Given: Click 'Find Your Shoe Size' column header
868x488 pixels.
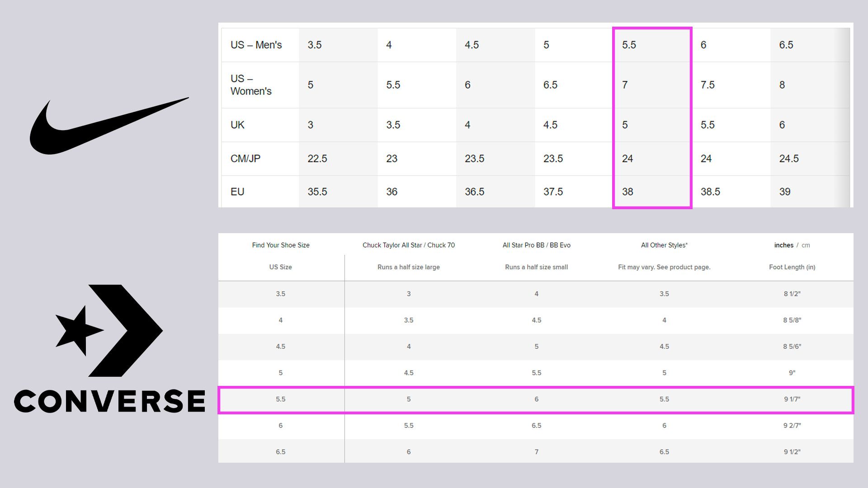Looking at the screenshot, I should point(281,245).
